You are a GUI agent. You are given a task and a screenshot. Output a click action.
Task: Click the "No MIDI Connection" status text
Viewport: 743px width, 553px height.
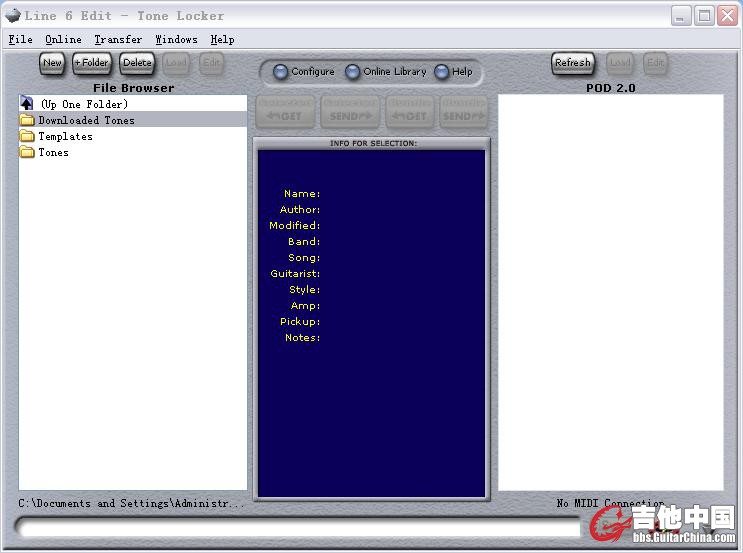click(610, 503)
